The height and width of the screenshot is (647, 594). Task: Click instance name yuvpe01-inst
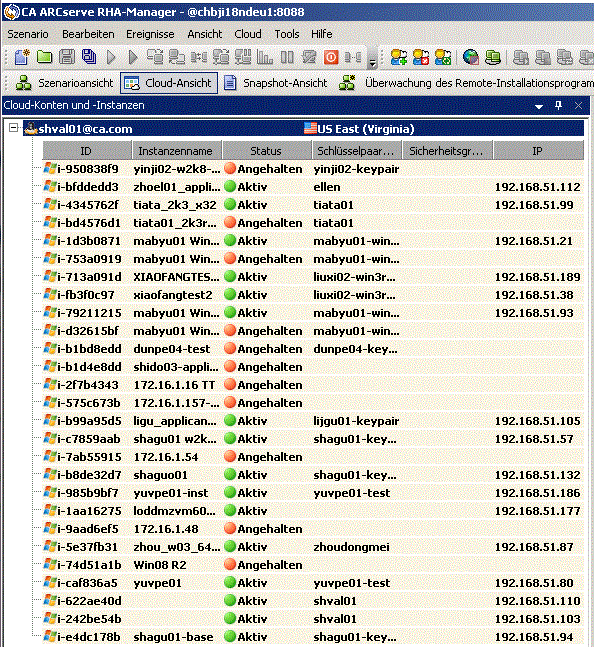point(170,493)
